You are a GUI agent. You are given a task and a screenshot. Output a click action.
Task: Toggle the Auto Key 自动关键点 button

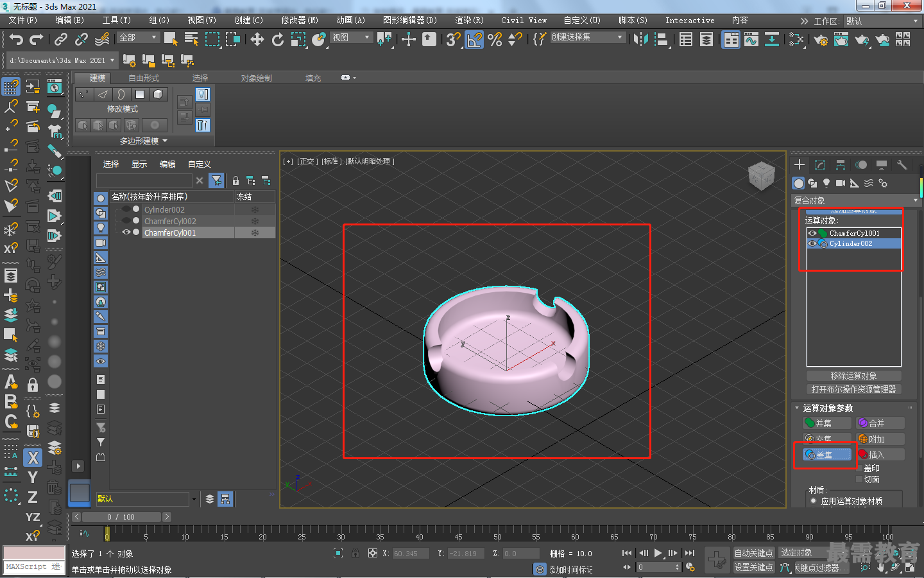(x=754, y=553)
